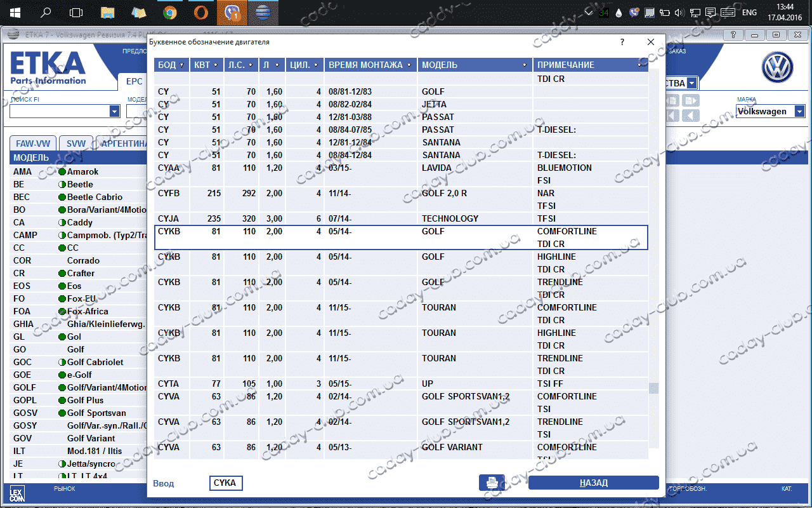Select the selected CYKB GOLF COMFORTLINE row
Viewport: 812px width, 508px height.
(401, 237)
